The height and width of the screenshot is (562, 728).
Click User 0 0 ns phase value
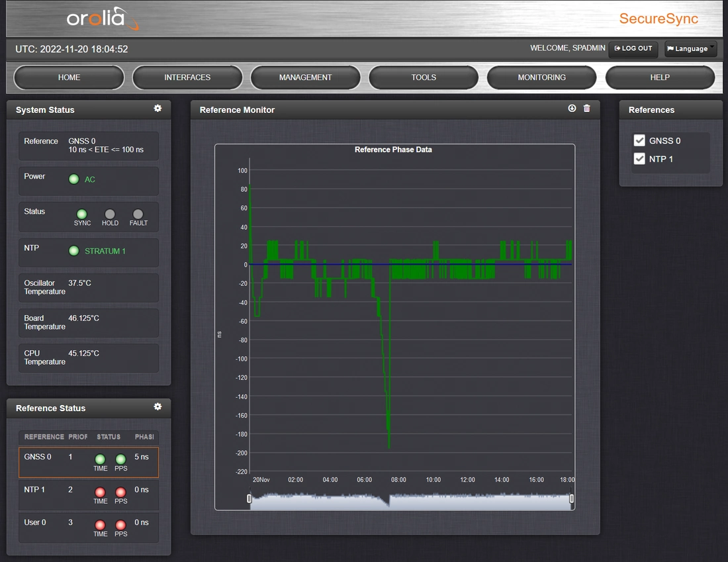[142, 522]
